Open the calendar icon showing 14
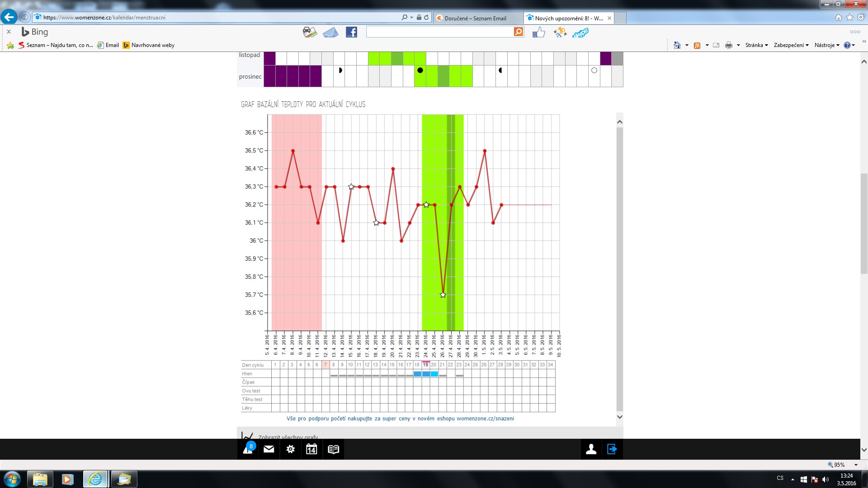 [311, 449]
